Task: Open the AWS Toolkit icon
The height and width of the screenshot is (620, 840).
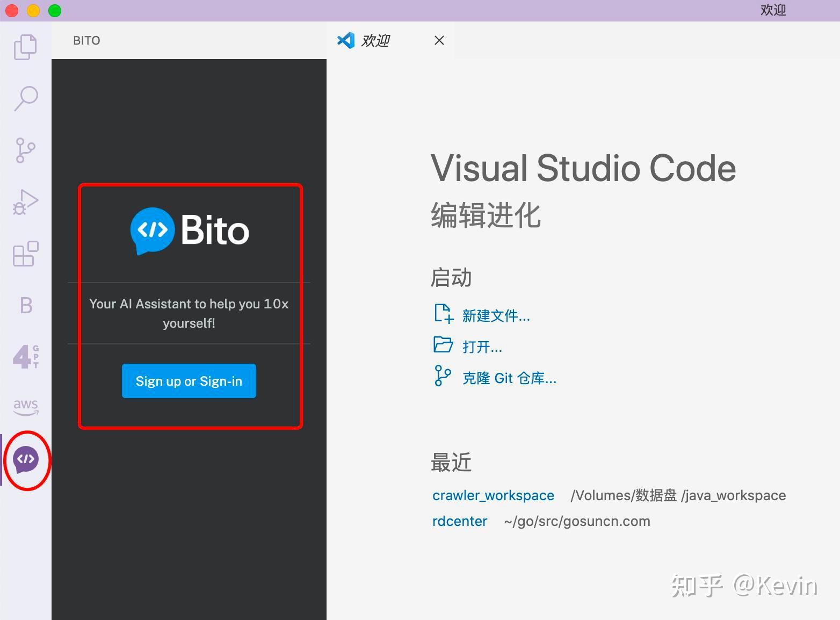Action: click(x=25, y=407)
